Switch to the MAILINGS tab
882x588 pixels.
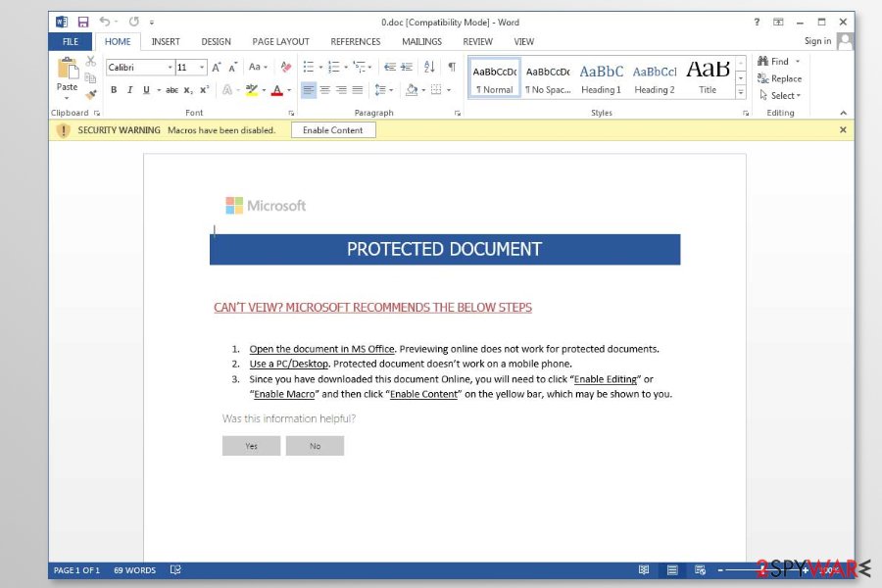click(421, 41)
